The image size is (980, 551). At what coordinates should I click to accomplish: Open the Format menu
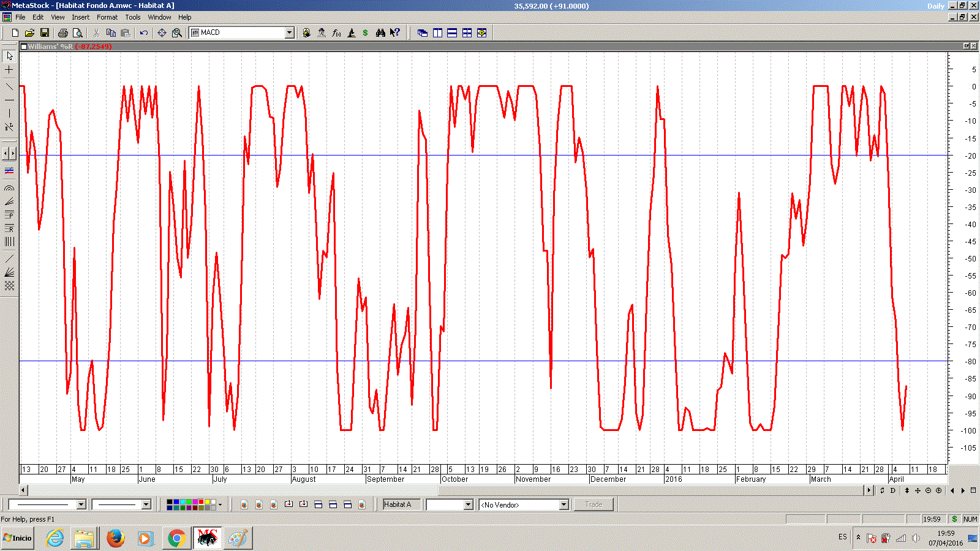107,17
